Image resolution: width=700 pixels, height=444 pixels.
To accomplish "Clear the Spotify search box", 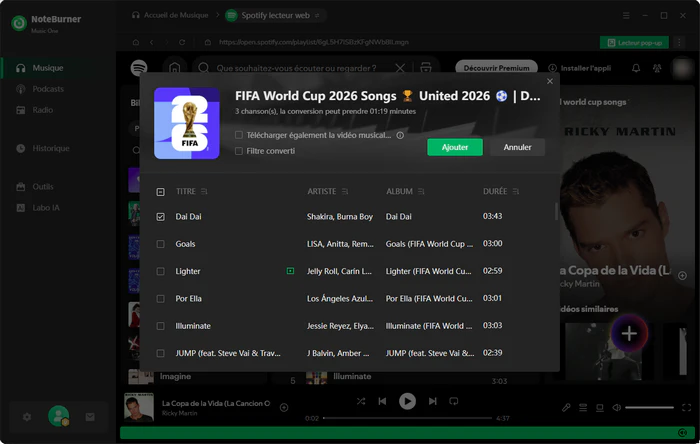I will pyautogui.click(x=400, y=68).
